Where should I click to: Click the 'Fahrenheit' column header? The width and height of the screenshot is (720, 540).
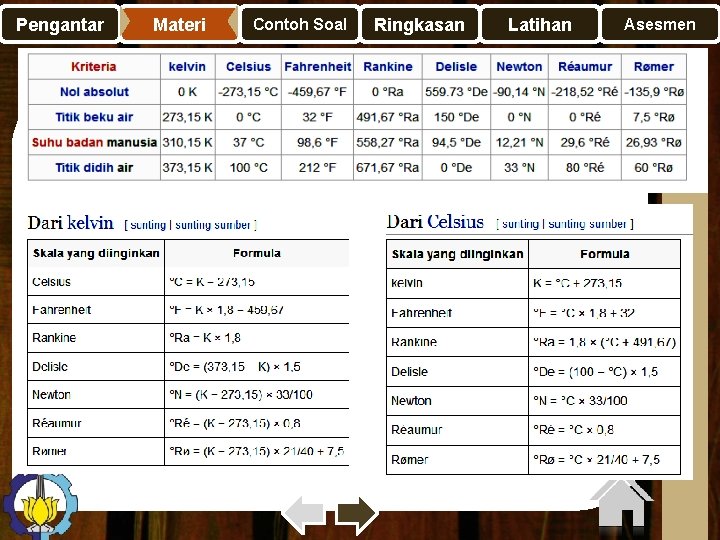[317, 67]
